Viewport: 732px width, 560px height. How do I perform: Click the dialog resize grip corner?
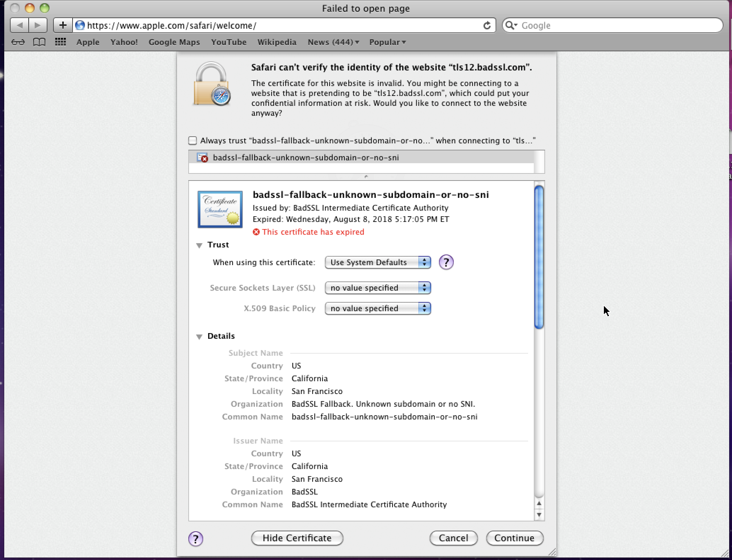(552, 552)
